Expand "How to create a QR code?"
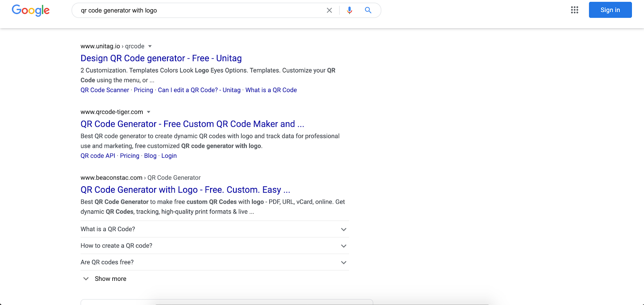Screen dimensions: 644x305 coord(343,246)
